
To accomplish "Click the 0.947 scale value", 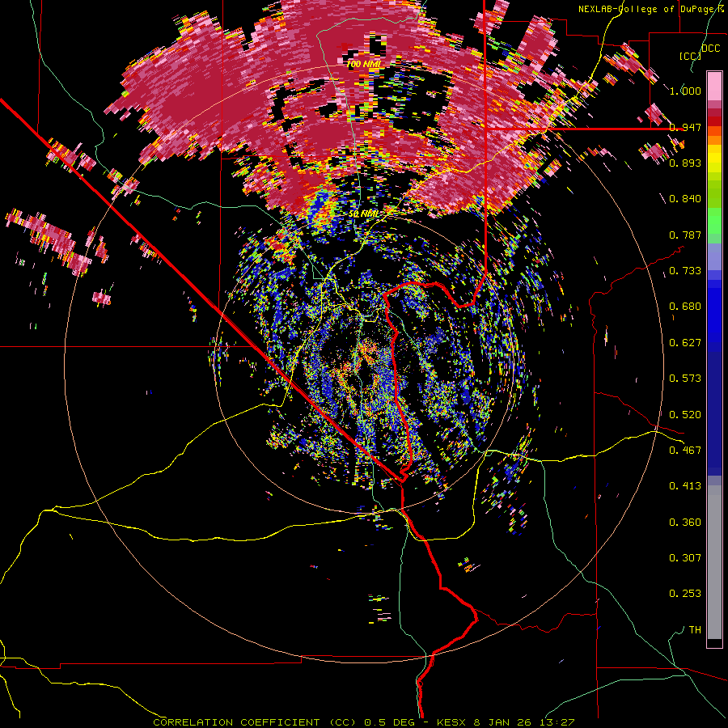I will (x=685, y=127).
